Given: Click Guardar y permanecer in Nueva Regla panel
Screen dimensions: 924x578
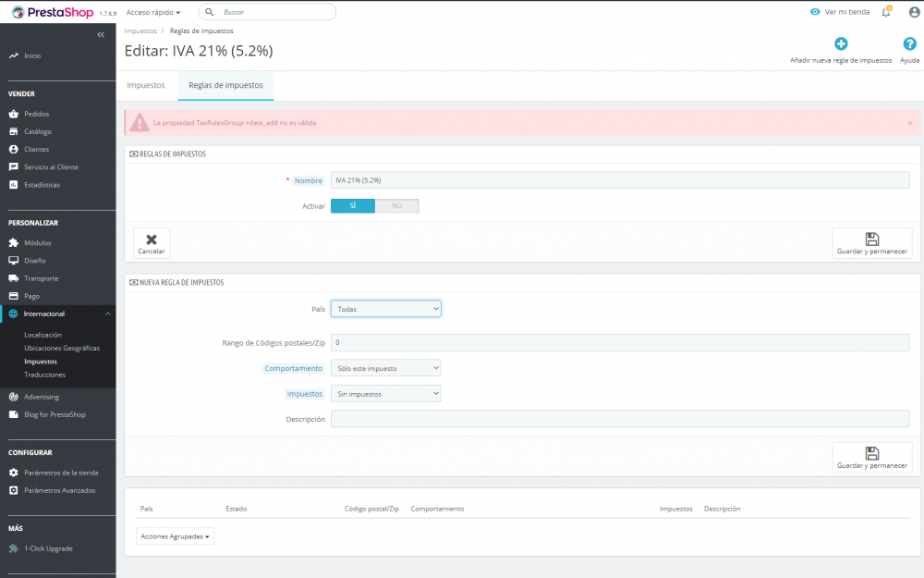Looking at the screenshot, I should pos(872,457).
